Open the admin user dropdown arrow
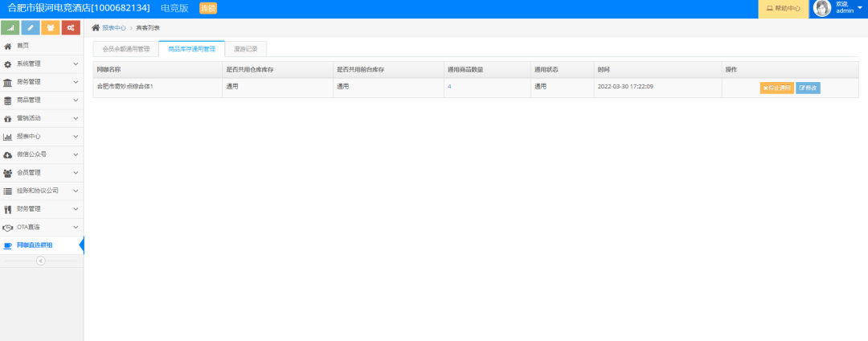The image size is (868, 341). pyautogui.click(x=860, y=8)
